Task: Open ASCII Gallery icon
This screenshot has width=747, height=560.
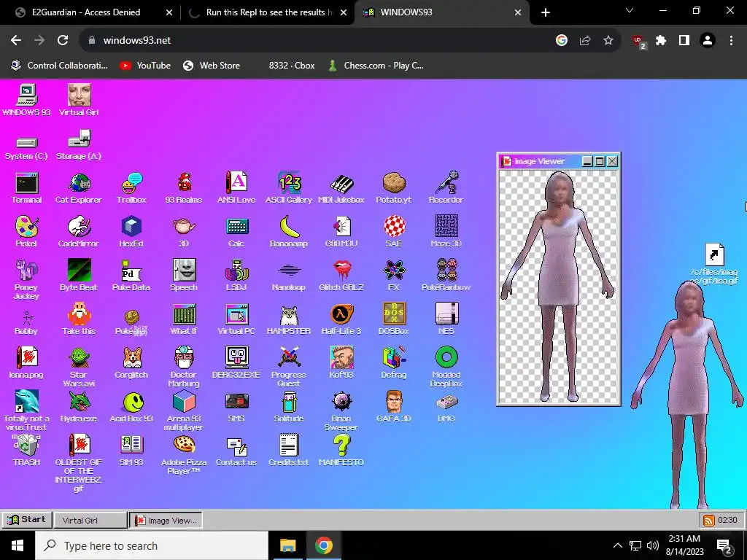Action: coord(289,188)
